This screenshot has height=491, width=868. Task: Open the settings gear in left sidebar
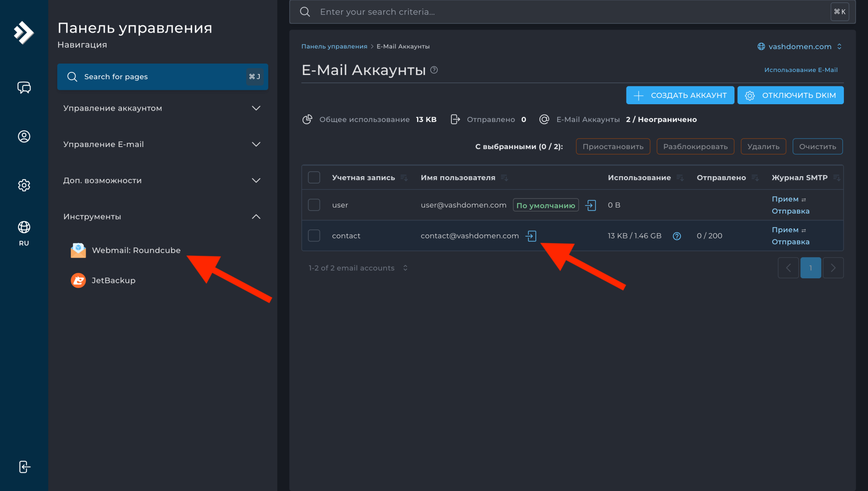click(x=24, y=185)
